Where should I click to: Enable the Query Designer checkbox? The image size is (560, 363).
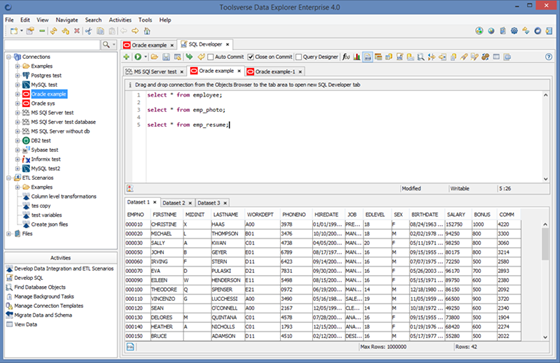tap(299, 57)
